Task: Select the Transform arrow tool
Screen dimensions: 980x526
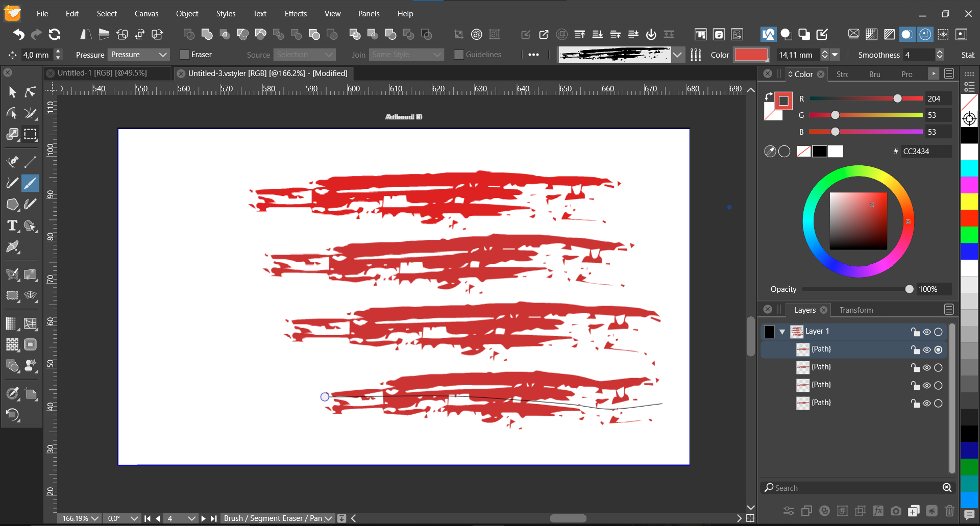Action: (12, 92)
